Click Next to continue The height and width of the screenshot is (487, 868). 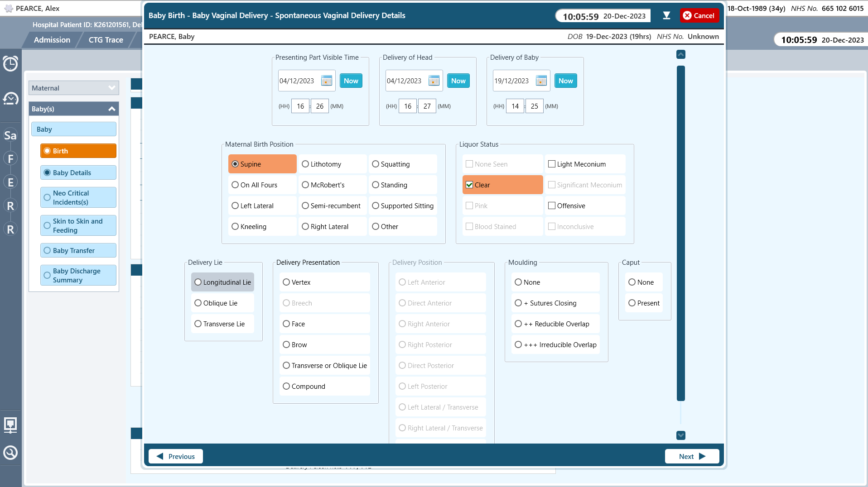coord(692,456)
